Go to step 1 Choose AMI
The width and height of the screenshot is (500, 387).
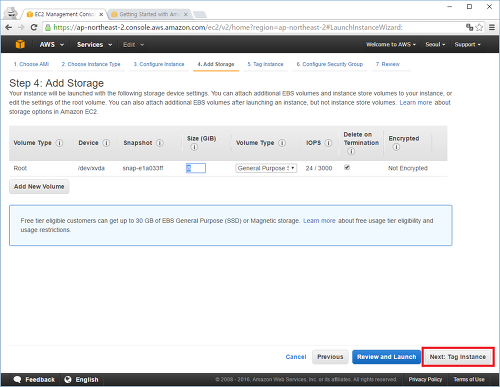click(31, 64)
